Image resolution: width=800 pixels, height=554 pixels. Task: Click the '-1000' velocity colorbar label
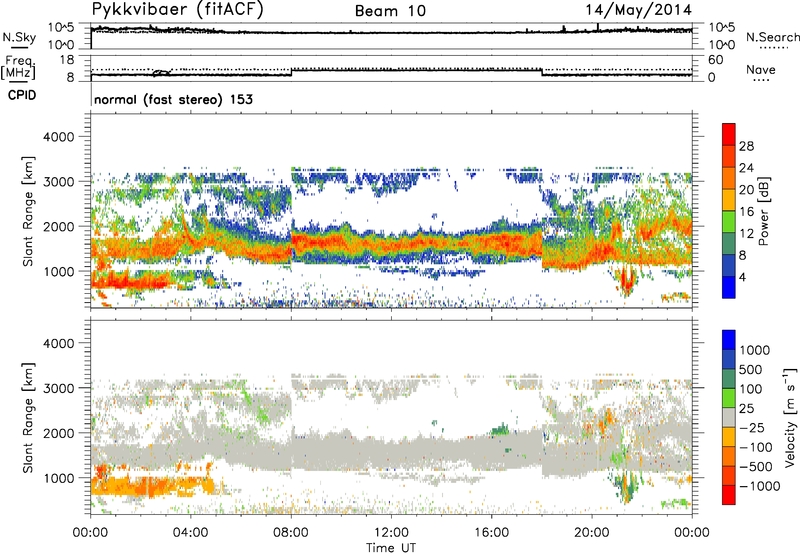(760, 486)
